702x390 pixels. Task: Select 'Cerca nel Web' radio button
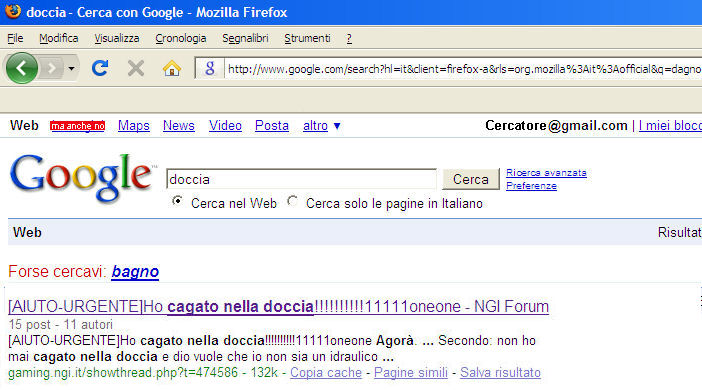click(177, 201)
